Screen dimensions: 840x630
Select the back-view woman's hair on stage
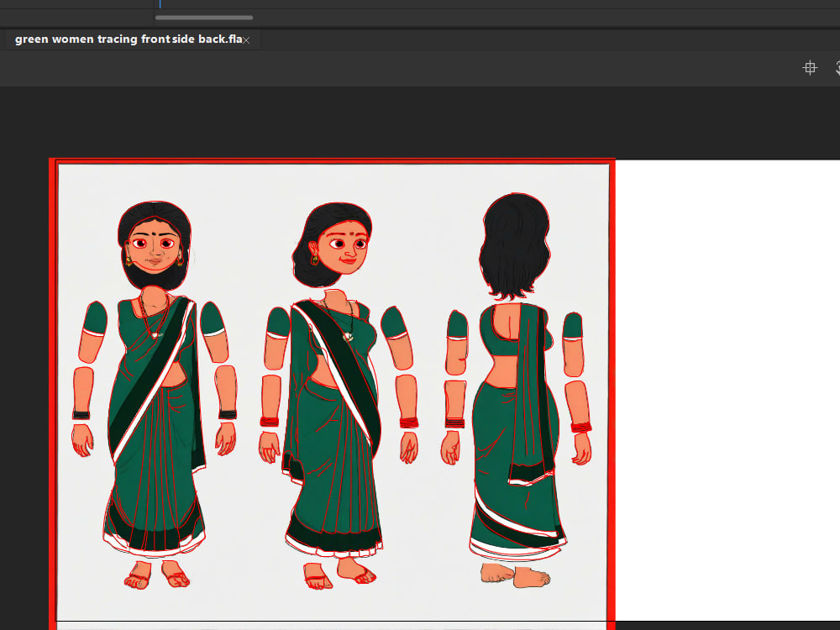click(x=514, y=246)
